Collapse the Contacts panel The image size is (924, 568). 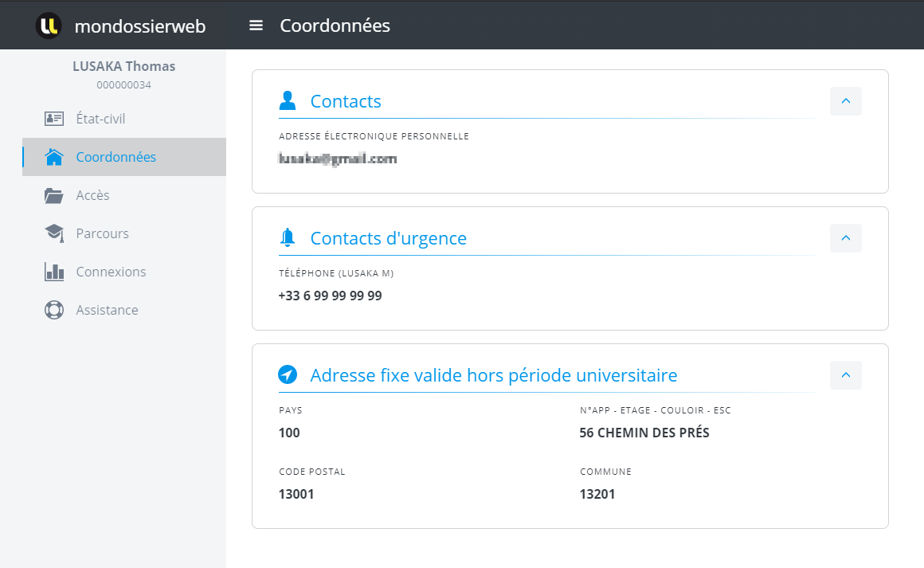(845, 101)
